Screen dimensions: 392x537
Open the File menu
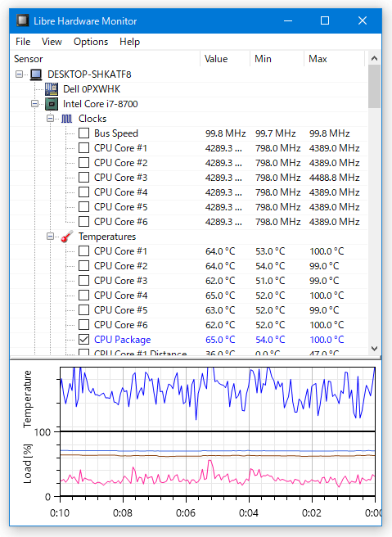(23, 42)
